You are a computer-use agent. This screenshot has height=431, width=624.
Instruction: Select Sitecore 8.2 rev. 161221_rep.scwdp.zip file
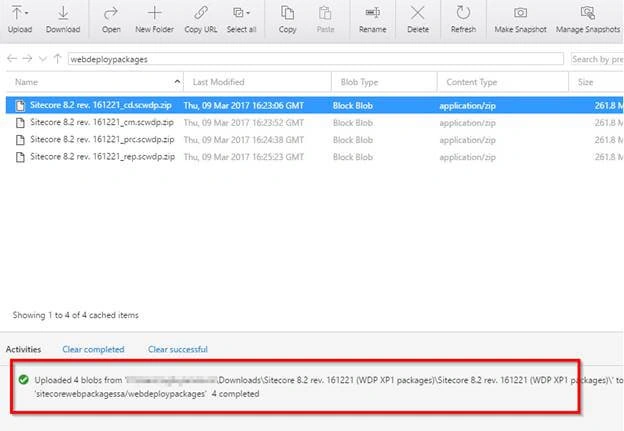click(103, 157)
